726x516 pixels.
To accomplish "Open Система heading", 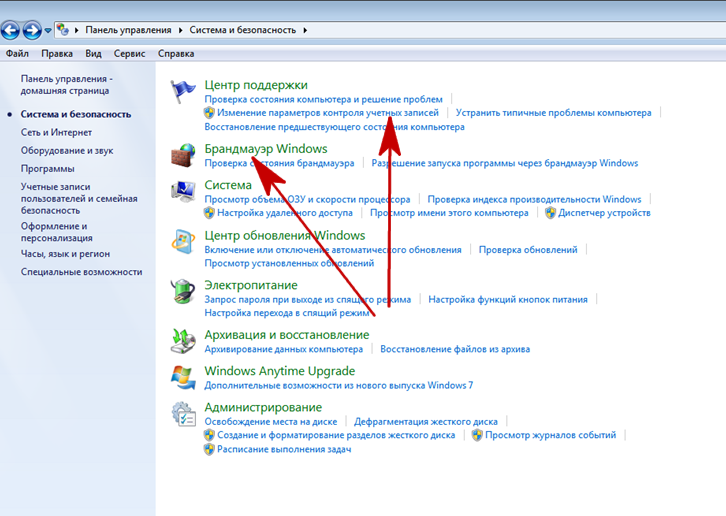I will [x=228, y=185].
